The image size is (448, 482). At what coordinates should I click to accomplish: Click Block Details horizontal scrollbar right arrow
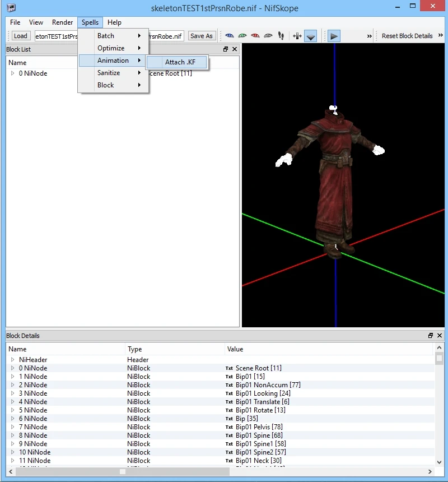click(x=430, y=471)
